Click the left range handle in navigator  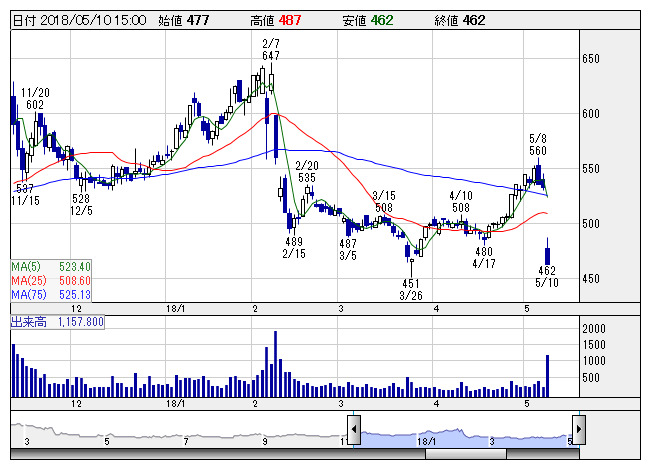point(353,428)
